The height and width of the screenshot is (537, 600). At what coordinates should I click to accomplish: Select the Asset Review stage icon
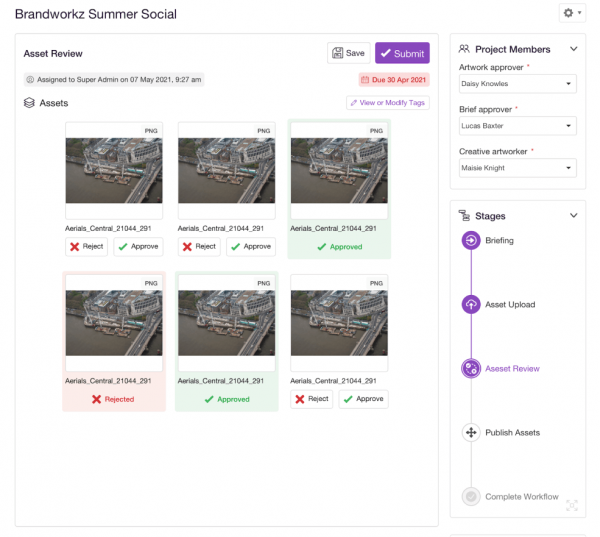[471, 368]
